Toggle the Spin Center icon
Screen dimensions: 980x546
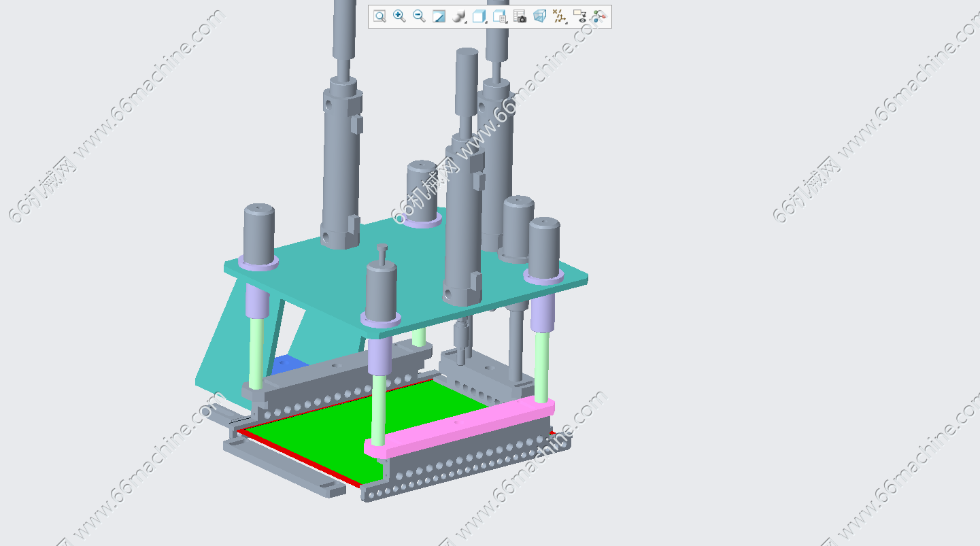coord(599,16)
